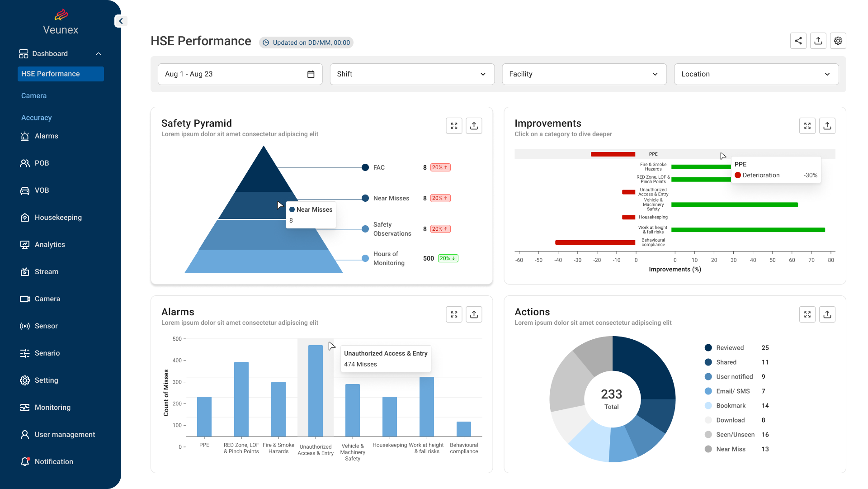Export the page using the header upload icon
This screenshot has height=489, width=868.
click(x=818, y=41)
